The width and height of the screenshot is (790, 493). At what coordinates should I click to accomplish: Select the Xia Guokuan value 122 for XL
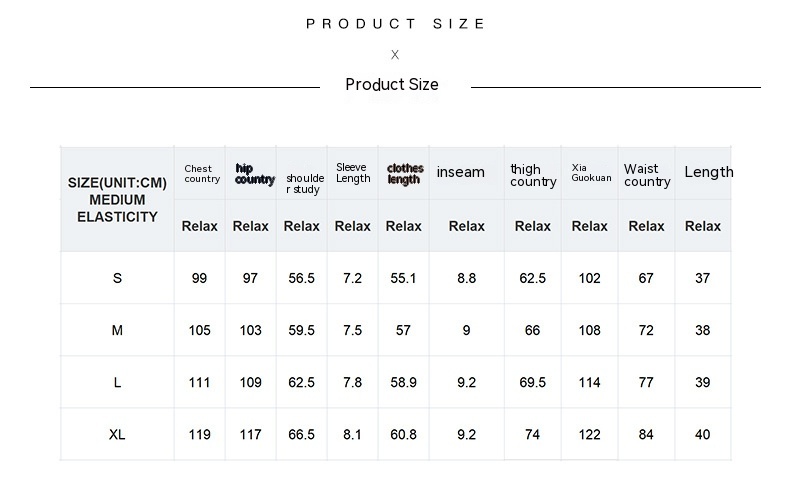[x=589, y=434]
